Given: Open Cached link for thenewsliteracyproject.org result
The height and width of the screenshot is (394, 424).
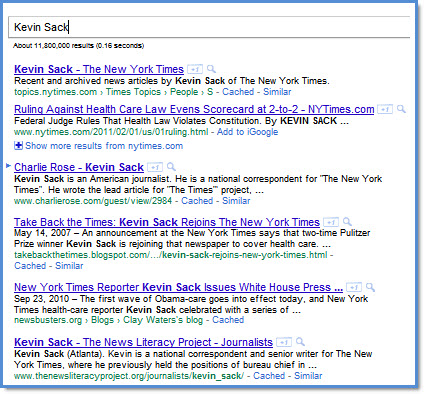Looking at the screenshot, I should 269,376.
